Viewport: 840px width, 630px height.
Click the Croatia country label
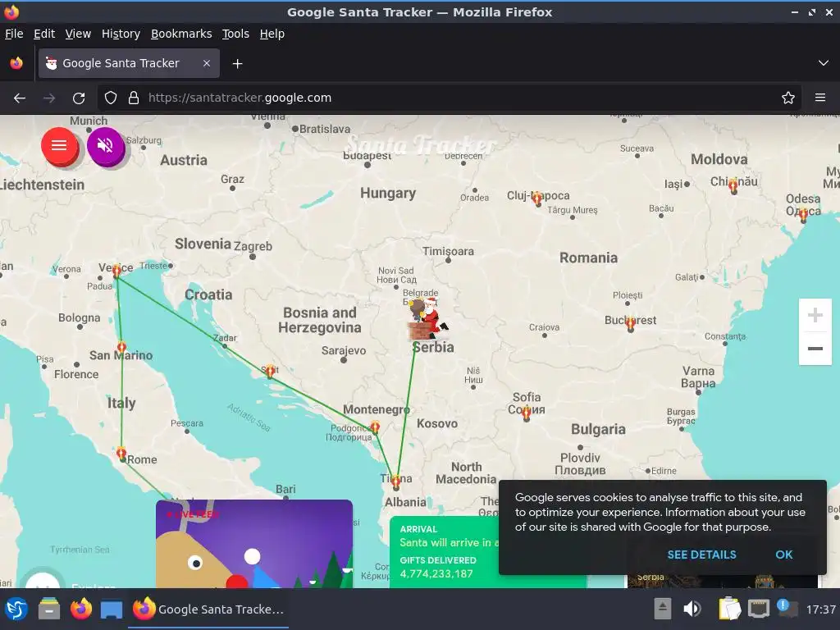[x=208, y=294]
